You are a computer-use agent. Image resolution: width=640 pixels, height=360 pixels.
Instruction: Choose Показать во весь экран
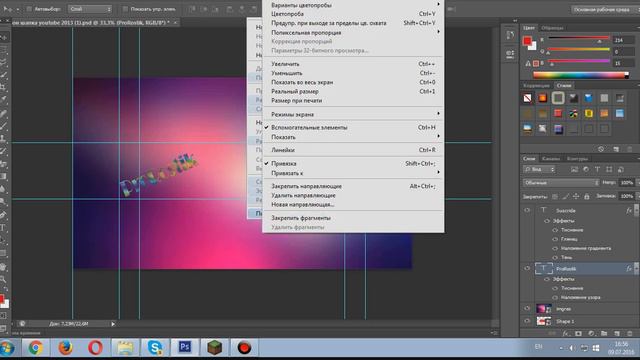353,82
